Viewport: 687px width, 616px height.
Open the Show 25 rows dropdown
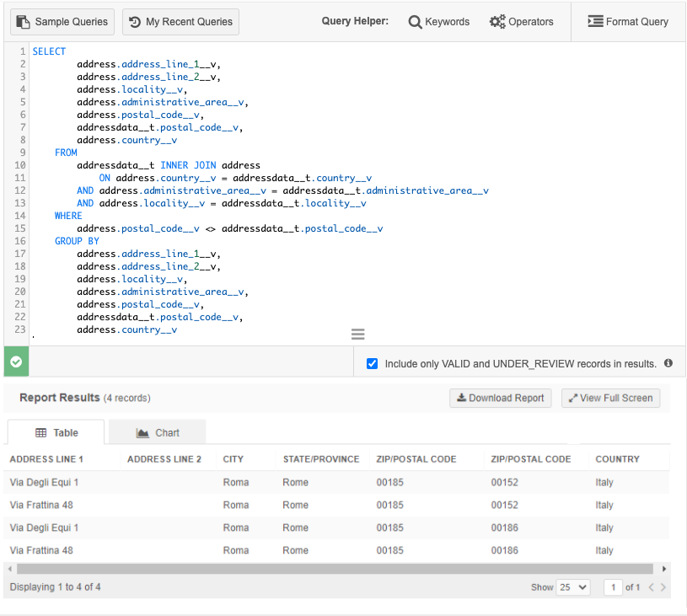pyautogui.click(x=573, y=587)
